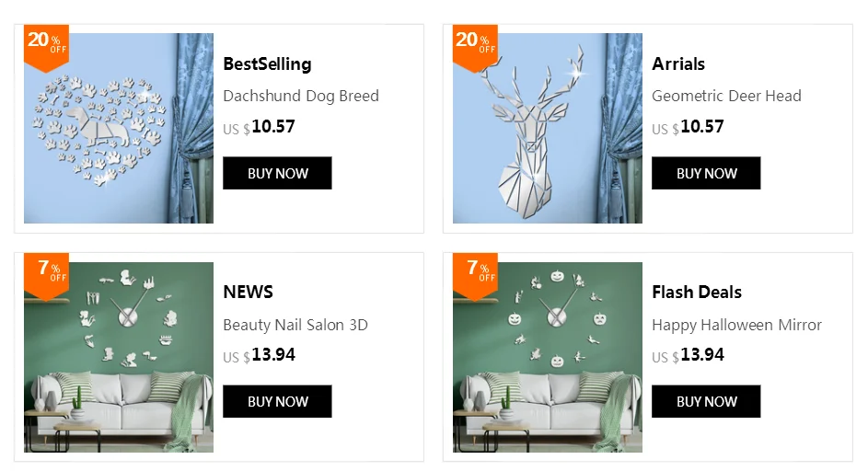Click the 7% off badge on Halloween clock
This screenshot has height=471, width=868.
(475, 275)
